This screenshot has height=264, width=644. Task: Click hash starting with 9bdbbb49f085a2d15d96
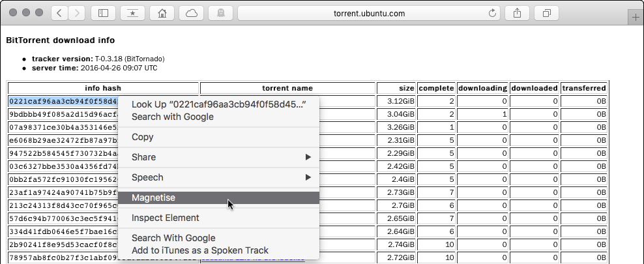tap(64, 114)
